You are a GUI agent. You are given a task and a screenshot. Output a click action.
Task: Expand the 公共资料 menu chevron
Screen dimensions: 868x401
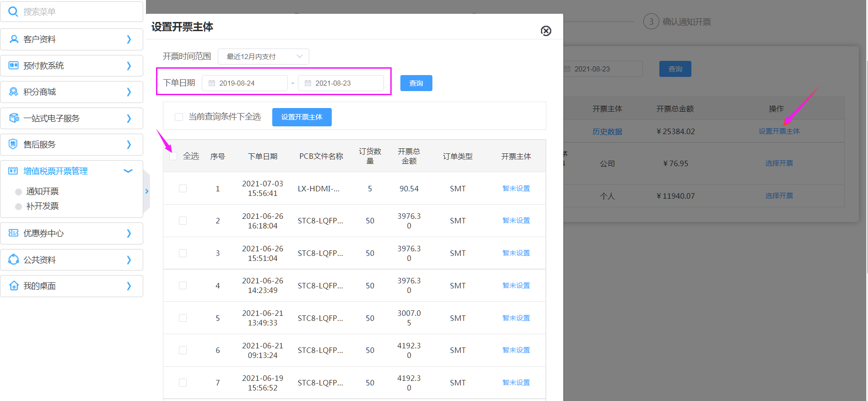pos(129,260)
